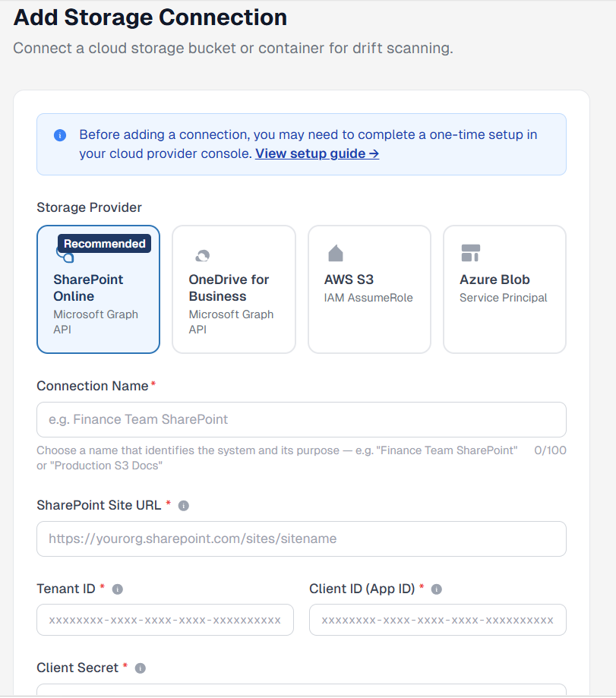616x698 pixels.
Task: Select OneDrive for Business provider card
Action: [x=234, y=289]
